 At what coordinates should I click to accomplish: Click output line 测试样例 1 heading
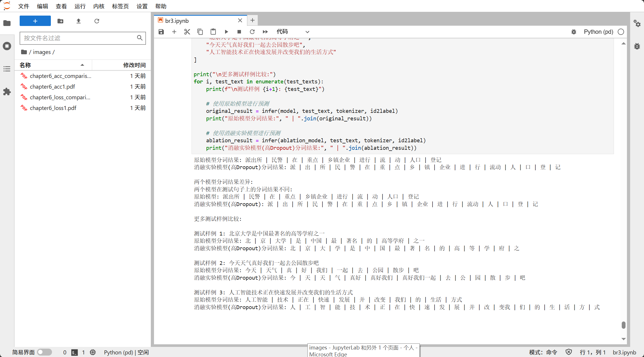pyautogui.click(x=259, y=233)
